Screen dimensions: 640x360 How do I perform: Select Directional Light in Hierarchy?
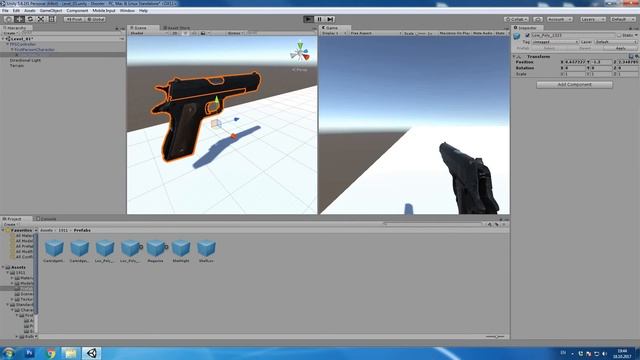click(25, 60)
